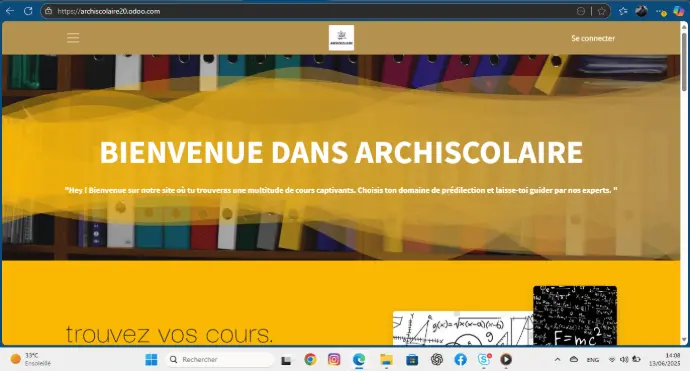The width and height of the screenshot is (690, 371).
Task: Open the ENG language selector in the tray
Action: pos(593,360)
